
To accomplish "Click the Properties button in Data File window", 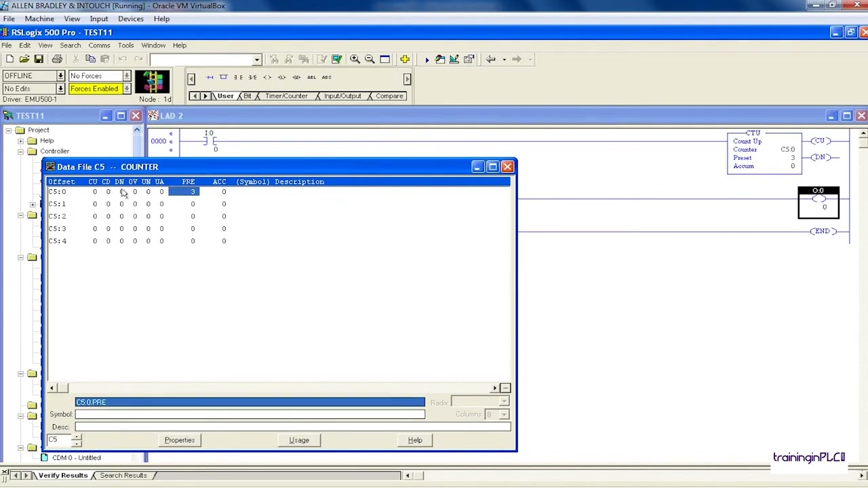I will tap(180, 441).
